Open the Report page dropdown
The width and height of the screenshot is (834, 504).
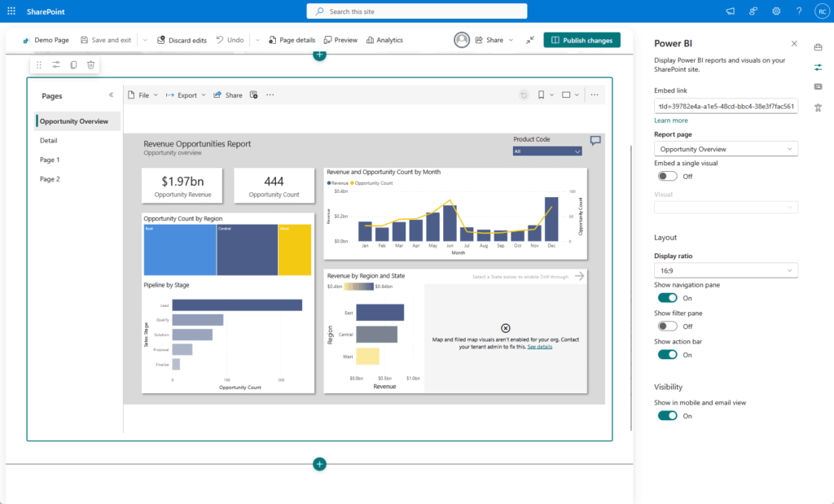pos(726,149)
